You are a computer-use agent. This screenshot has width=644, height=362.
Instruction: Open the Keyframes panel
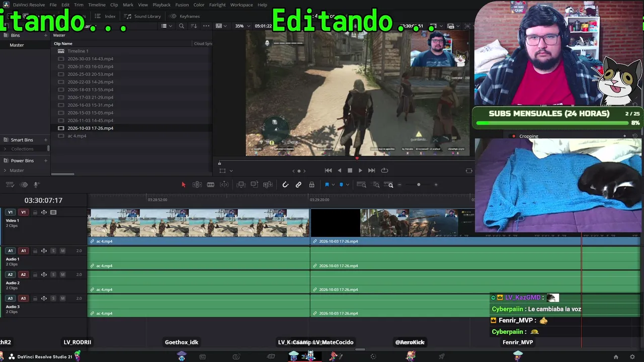(185, 16)
